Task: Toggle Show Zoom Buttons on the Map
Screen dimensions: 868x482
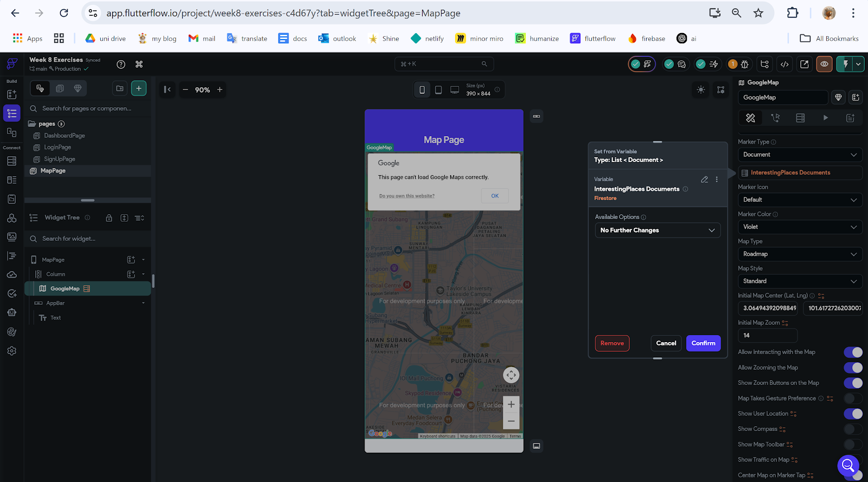Action: (x=853, y=383)
